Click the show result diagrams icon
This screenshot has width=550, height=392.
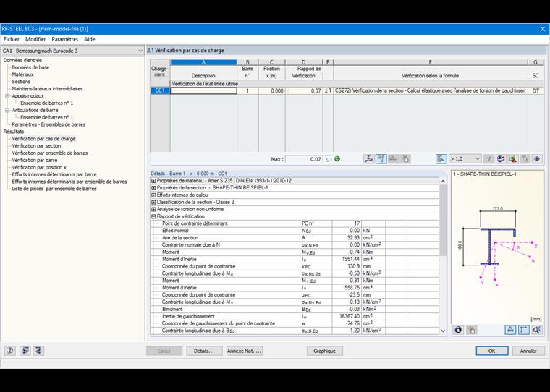click(368, 159)
